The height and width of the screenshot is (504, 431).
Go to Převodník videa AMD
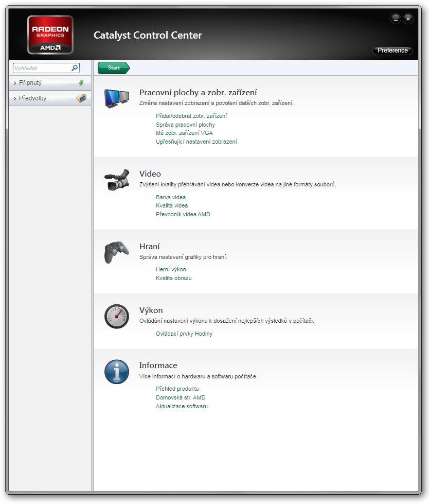coord(183,214)
